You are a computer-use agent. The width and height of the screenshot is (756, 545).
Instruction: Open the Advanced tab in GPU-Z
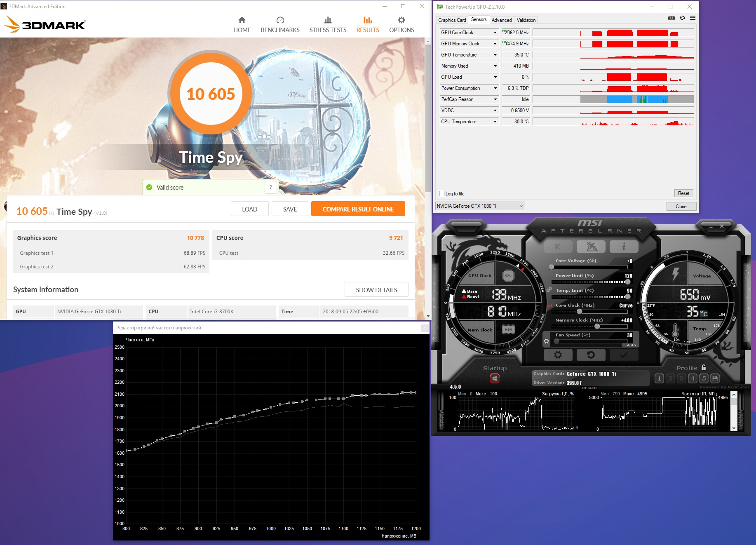tap(501, 20)
